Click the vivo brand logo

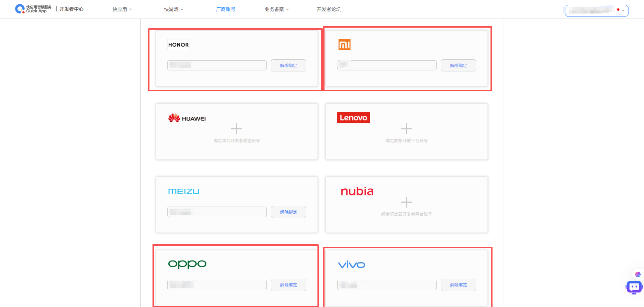pos(351,265)
